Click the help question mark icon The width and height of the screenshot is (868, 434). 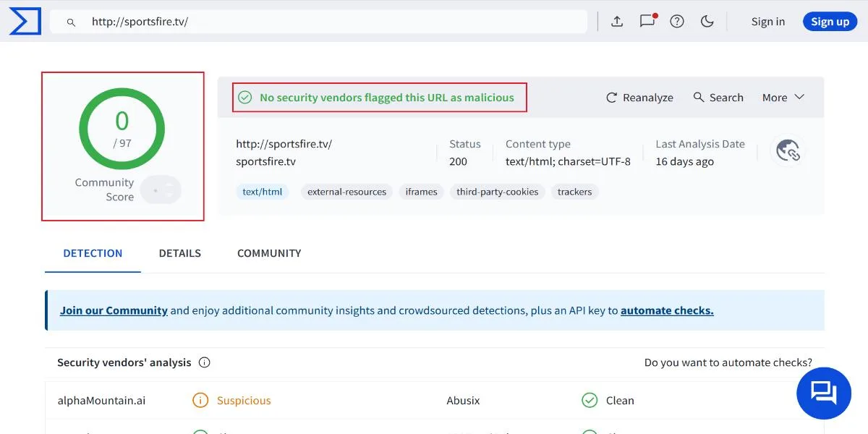[x=677, y=22]
